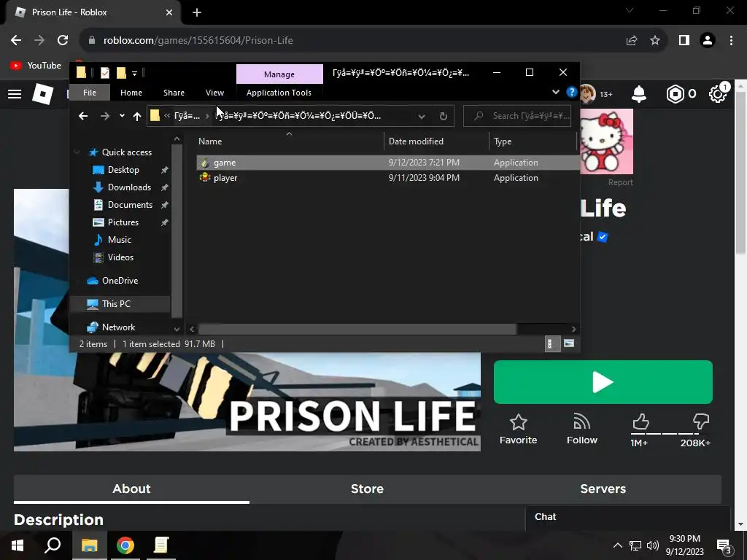Viewport: 747px width, 560px height.
Task: Go forward in File Explorer
Action: (x=105, y=116)
